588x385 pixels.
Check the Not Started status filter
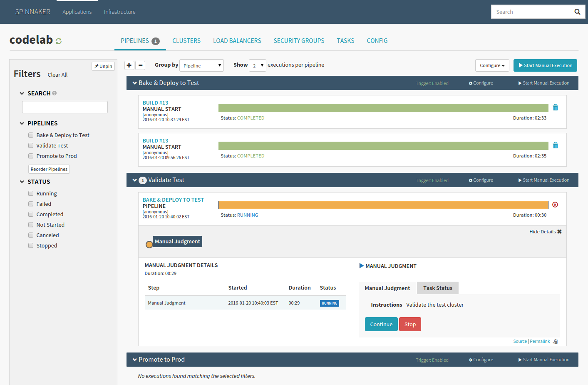31,225
